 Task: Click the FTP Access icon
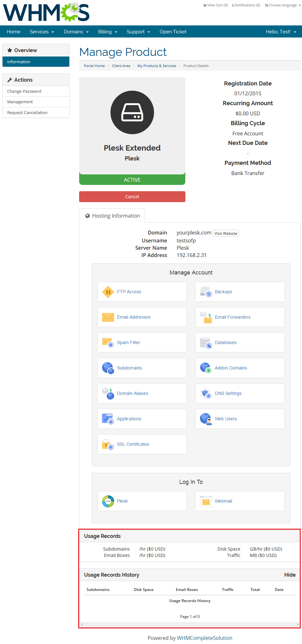tap(108, 292)
